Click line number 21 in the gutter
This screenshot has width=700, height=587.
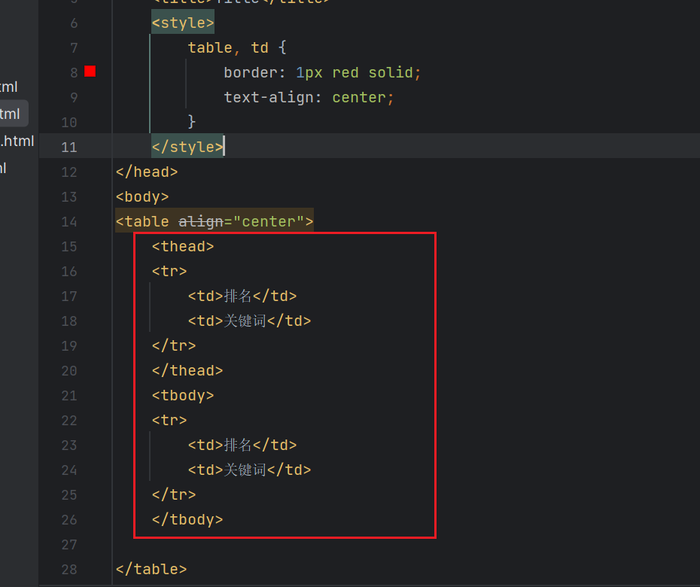tap(69, 395)
